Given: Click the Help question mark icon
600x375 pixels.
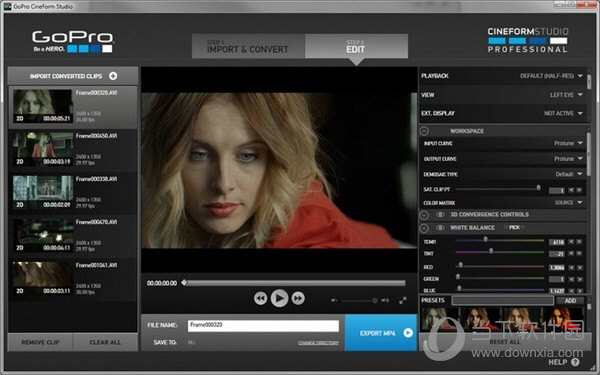Looking at the screenshot, I should [575, 362].
